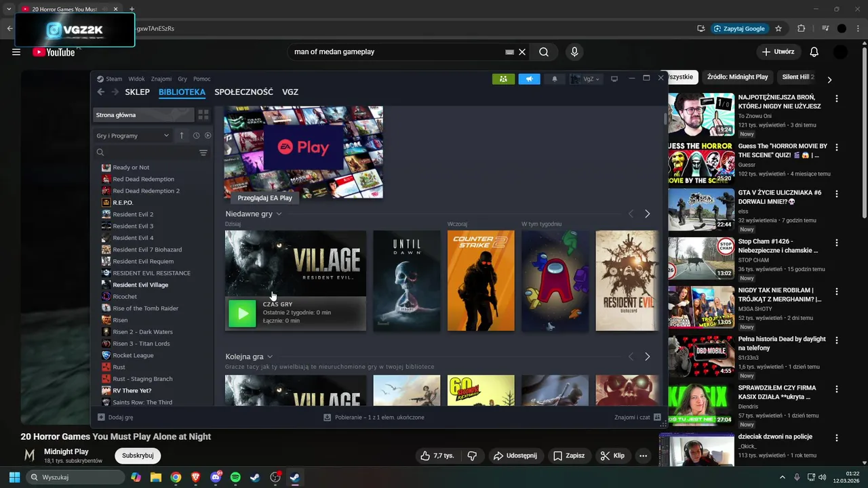
Task: Open Windows Start menu
Action: point(14,477)
